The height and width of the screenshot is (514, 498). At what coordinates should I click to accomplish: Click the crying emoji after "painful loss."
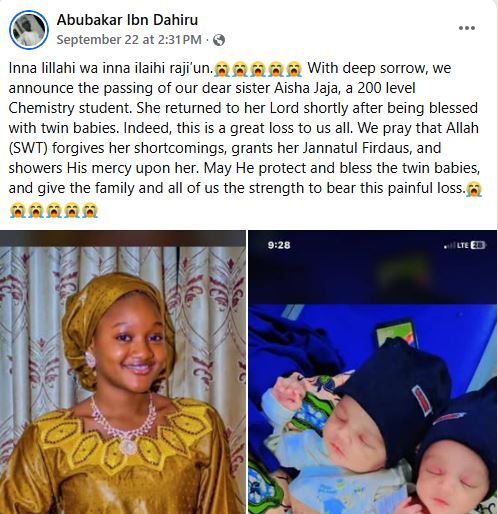474,189
